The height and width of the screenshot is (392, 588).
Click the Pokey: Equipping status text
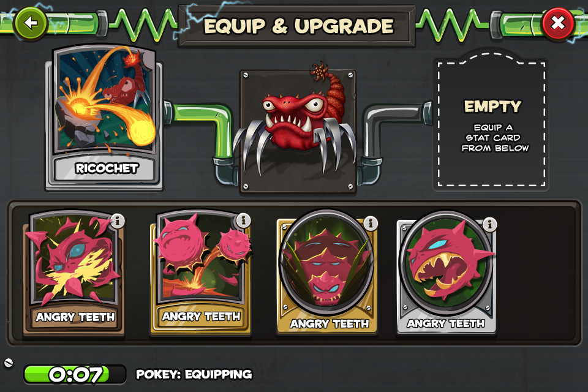(194, 374)
